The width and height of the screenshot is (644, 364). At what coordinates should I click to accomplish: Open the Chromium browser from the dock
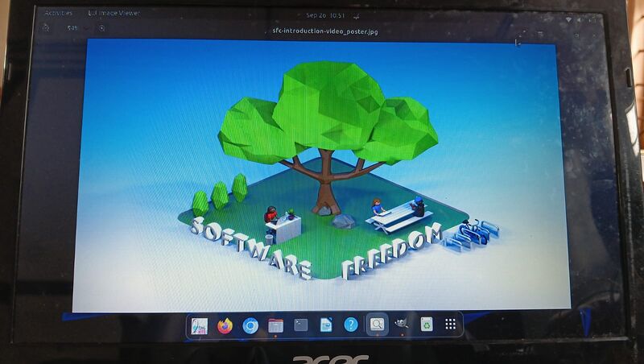(250, 325)
